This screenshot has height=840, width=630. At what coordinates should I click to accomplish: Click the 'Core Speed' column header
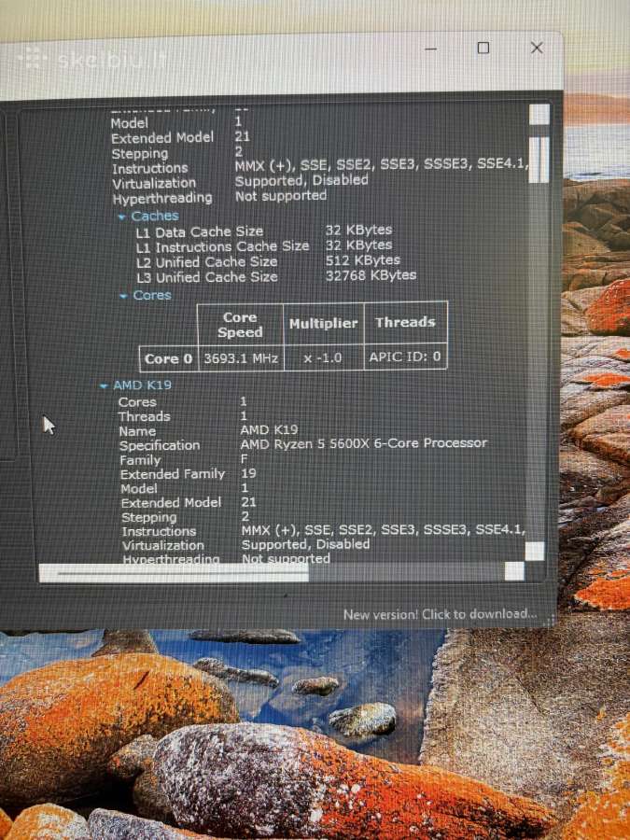pyautogui.click(x=240, y=325)
